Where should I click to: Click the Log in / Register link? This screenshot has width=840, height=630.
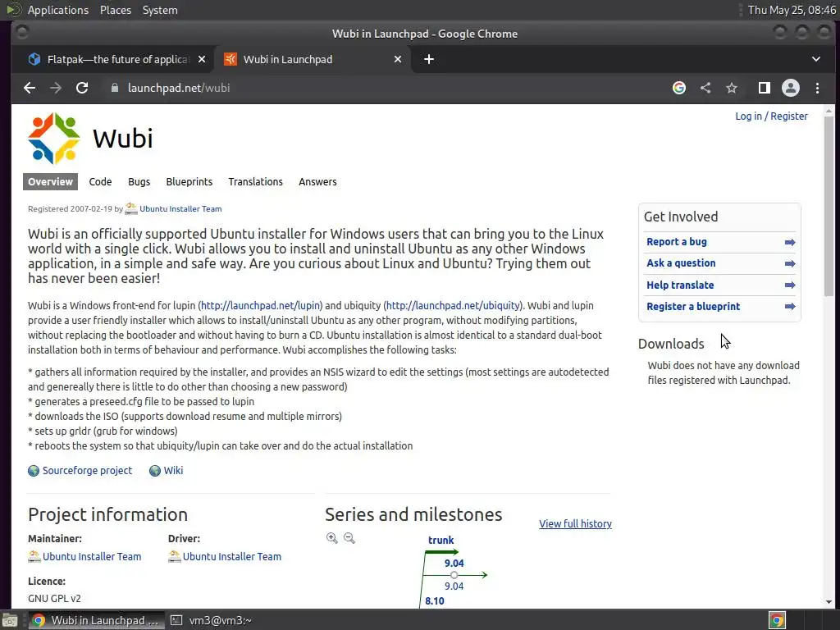[771, 116]
